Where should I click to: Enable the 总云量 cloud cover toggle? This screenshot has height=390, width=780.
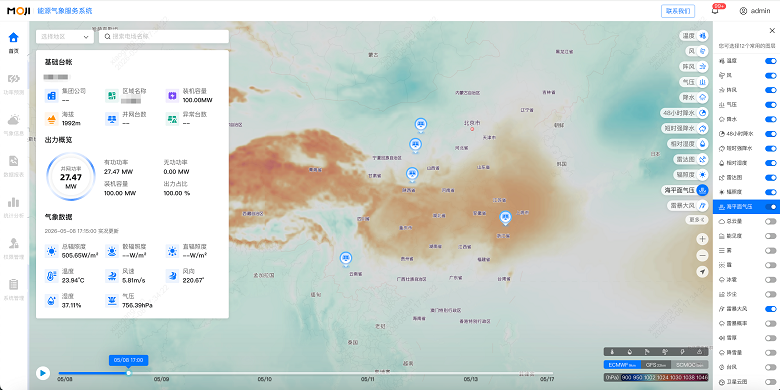tap(771, 221)
